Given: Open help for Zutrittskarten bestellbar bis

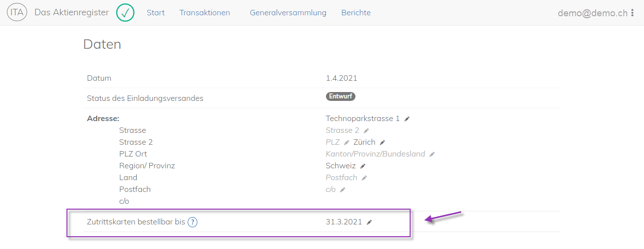Looking at the screenshot, I should pyautogui.click(x=193, y=222).
